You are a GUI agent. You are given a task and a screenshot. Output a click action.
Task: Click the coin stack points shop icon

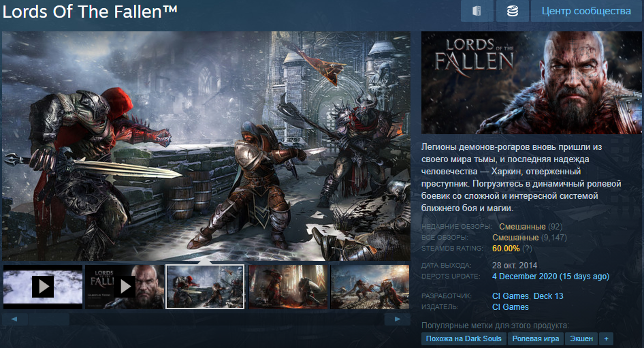tap(512, 11)
